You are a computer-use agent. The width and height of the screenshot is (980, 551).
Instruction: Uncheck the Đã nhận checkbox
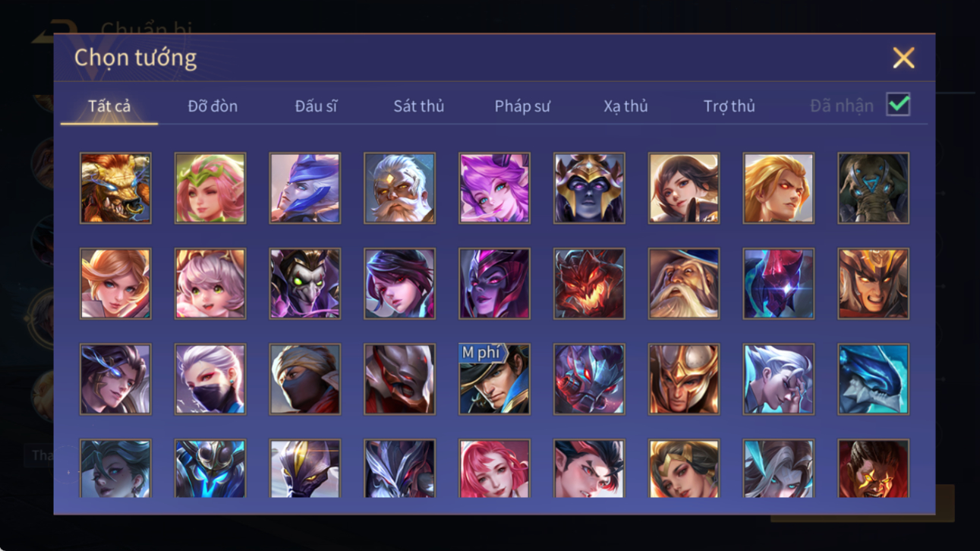coord(898,105)
